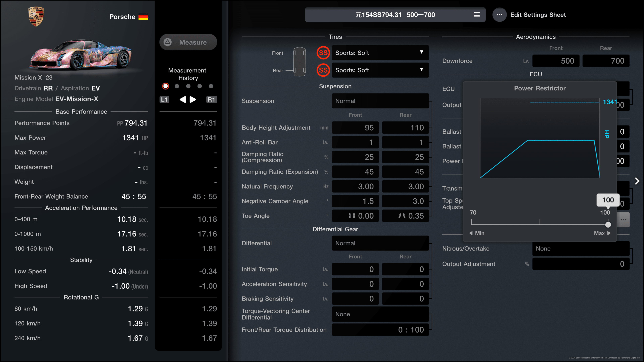The height and width of the screenshot is (362, 644).
Task: Edit front body height value 95
Action: pyautogui.click(x=355, y=128)
